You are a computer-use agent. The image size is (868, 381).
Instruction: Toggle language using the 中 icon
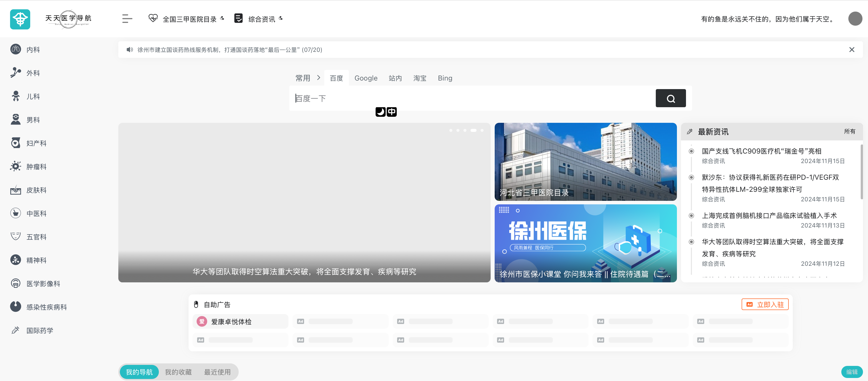391,112
